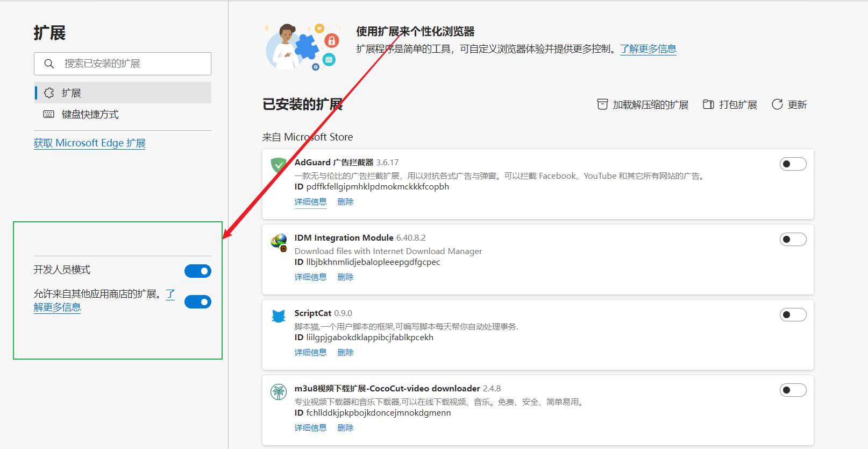This screenshot has height=449, width=868.
Task: Enable the IDM Integration Module toggle
Action: (x=793, y=240)
